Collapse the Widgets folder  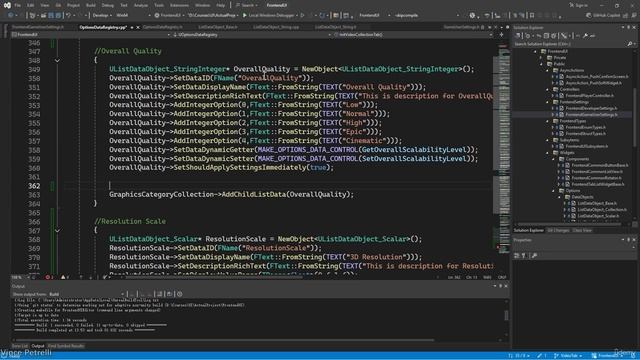548,153
